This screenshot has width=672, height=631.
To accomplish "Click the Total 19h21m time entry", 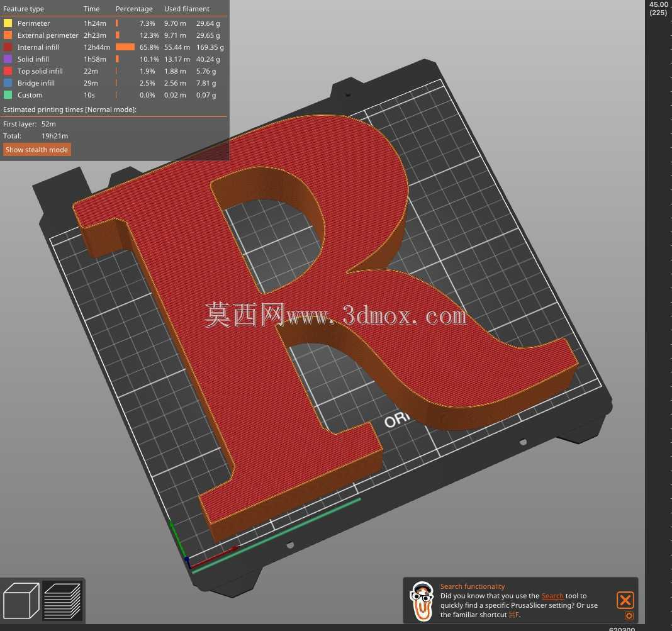I will (36, 136).
